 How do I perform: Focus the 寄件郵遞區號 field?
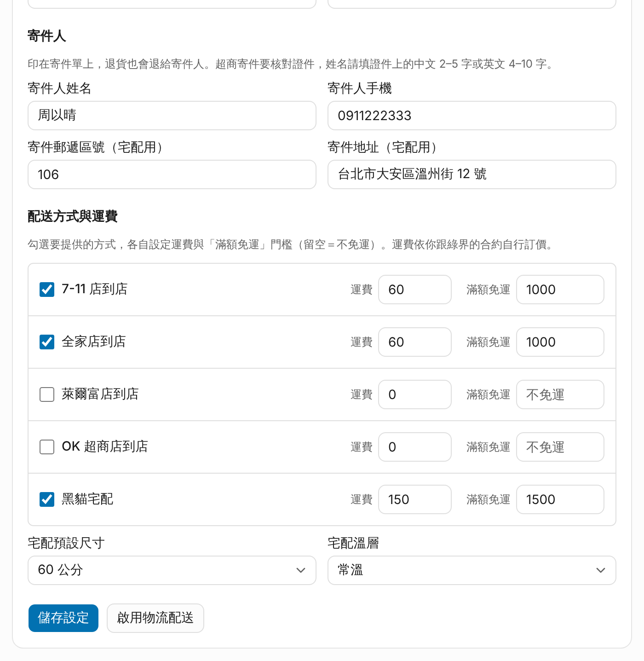tap(172, 174)
